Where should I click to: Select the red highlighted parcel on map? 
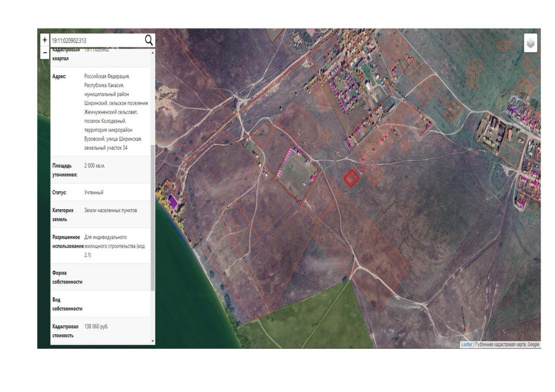tap(352, 178)
